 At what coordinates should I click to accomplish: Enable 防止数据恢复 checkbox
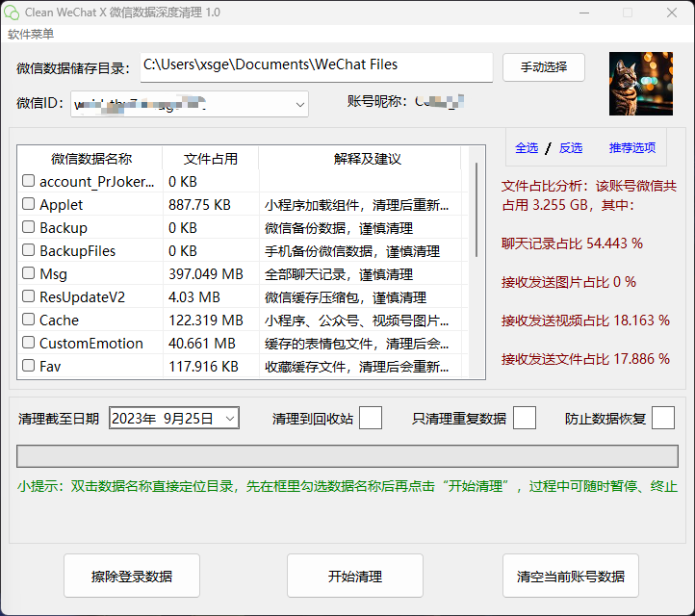[663, 418]
